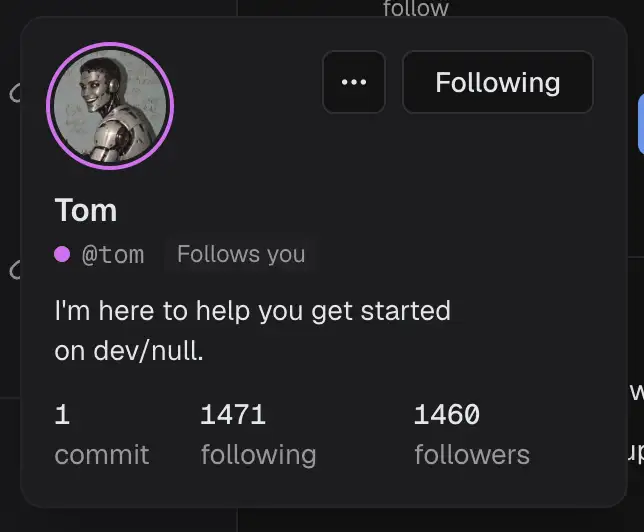644x532 pixels.
Task: Open the 1 commit count
Action: [x=62, y=414]
